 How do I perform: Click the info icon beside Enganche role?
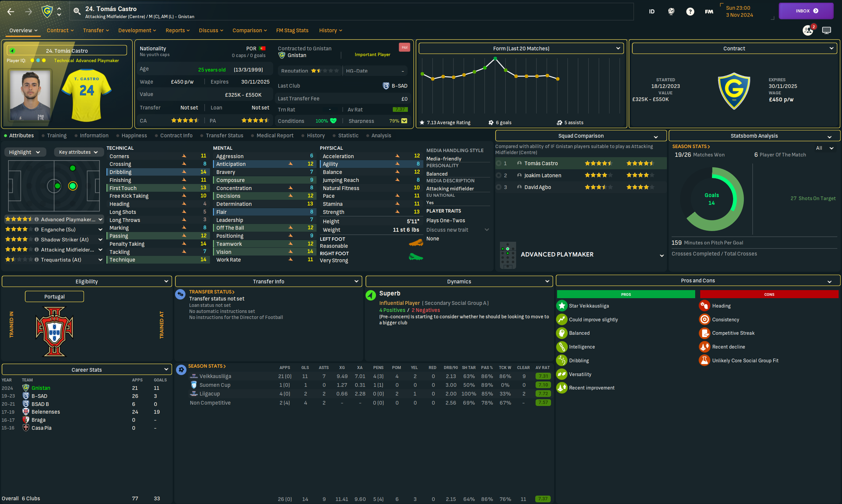36,230
